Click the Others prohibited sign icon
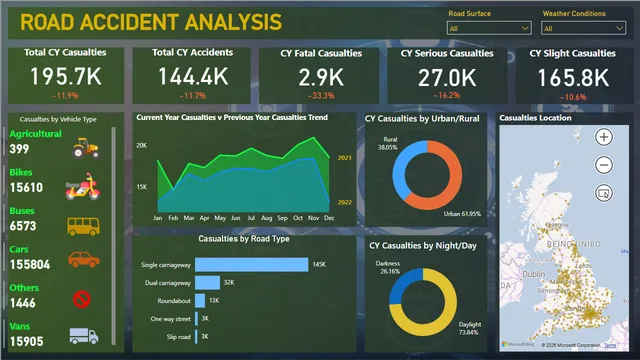Screen dimensions: 640x360 click(82, 299)
